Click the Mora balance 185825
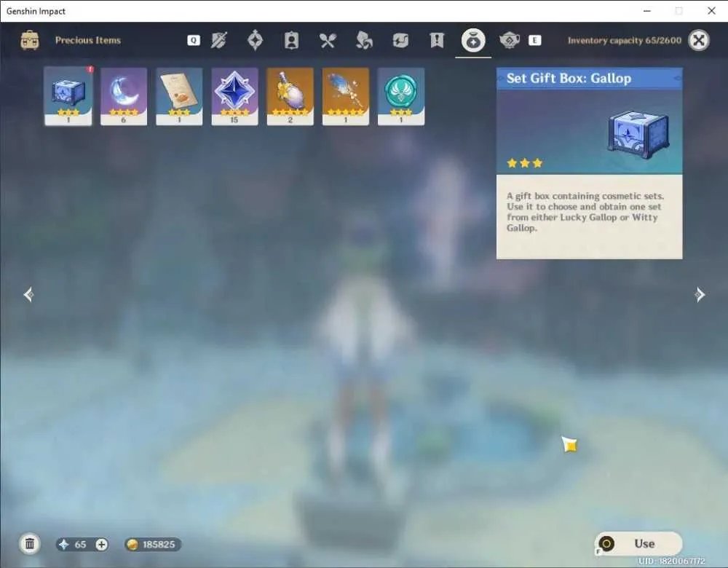Screen dimensions: 728x568 coord(153,544)
